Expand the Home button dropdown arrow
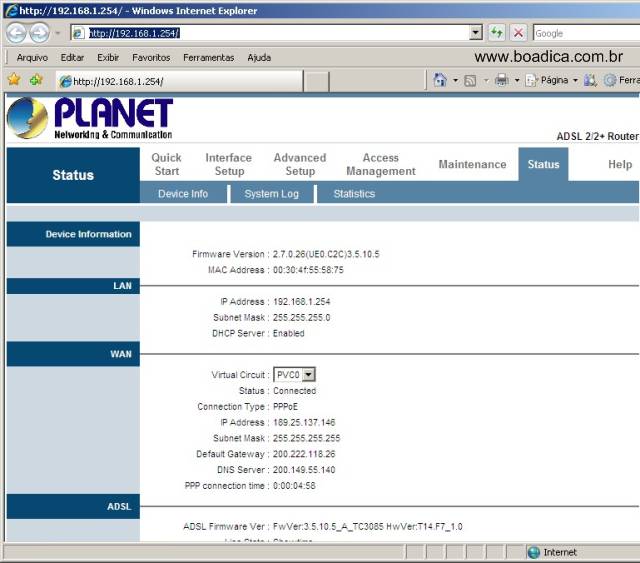 456,80
